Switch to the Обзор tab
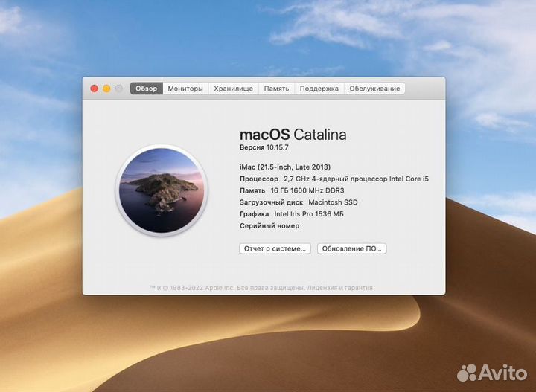 147,89
